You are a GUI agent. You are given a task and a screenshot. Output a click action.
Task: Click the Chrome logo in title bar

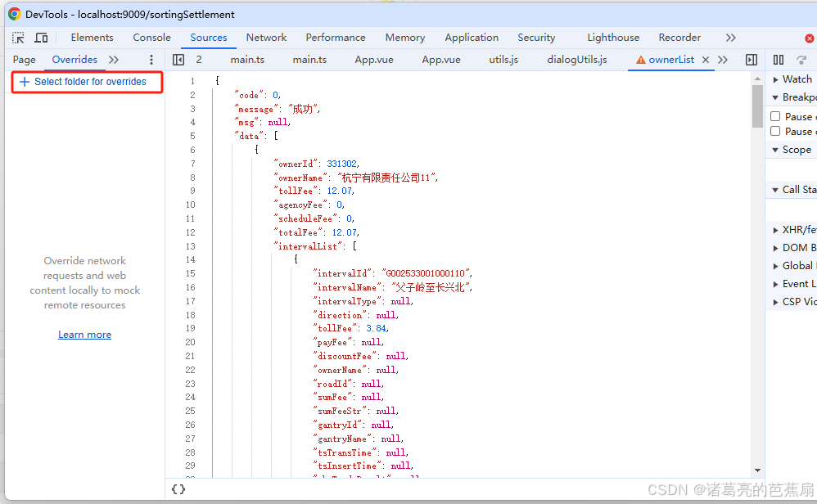15,14
